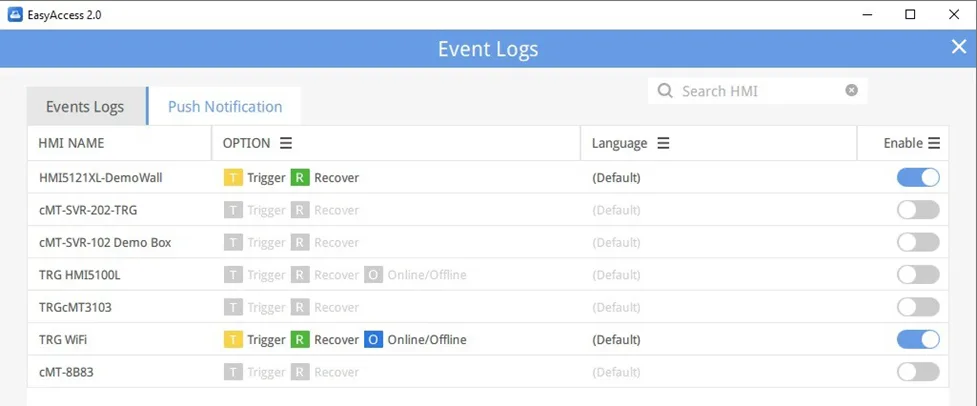
Task: Click the R Recover icon for TRG HMI5100L
Action: click(x=300, y=275)
